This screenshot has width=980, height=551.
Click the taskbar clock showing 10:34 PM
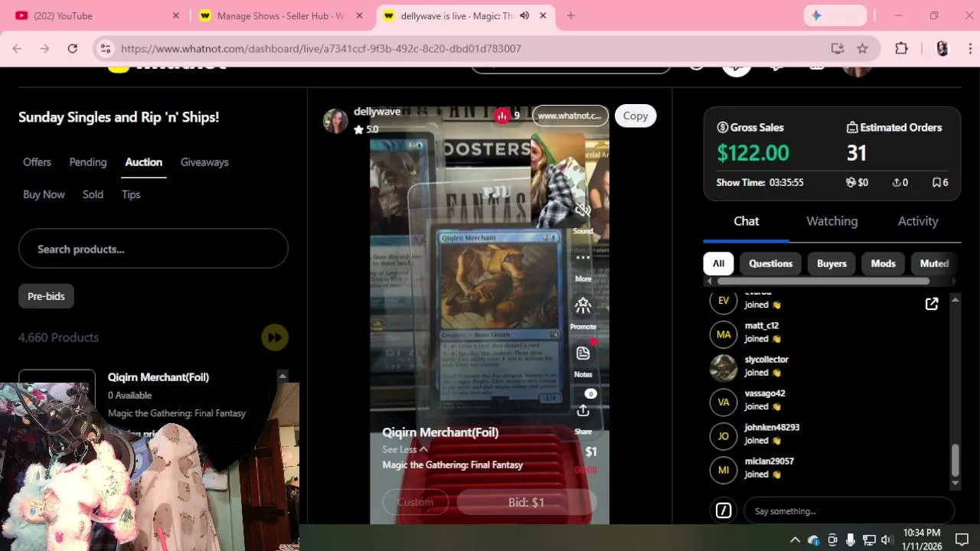(921, 540)
